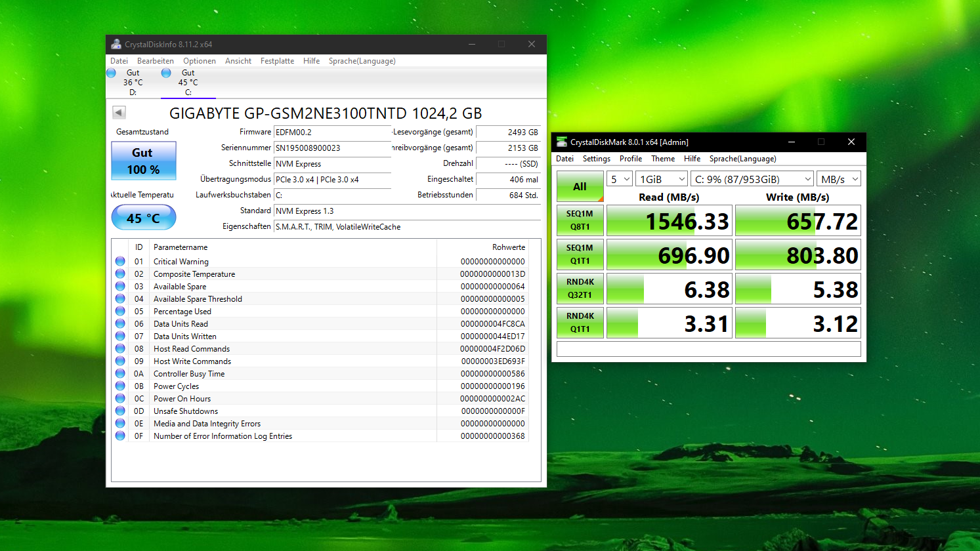The image size is (980, 551).
Task: Click status orb of Data Units Read row
Action: (x=120, y=323)
